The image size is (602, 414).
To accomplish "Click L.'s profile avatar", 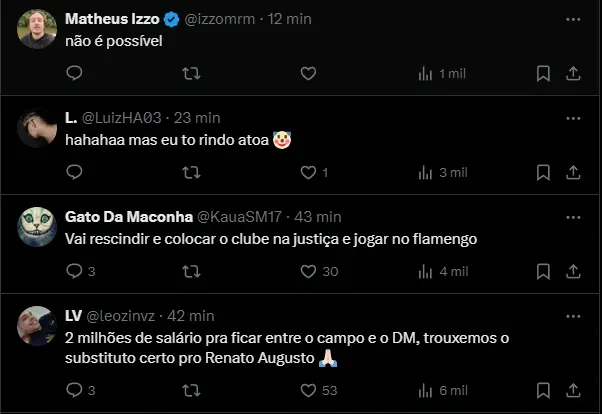I will [x=37, y=127].
